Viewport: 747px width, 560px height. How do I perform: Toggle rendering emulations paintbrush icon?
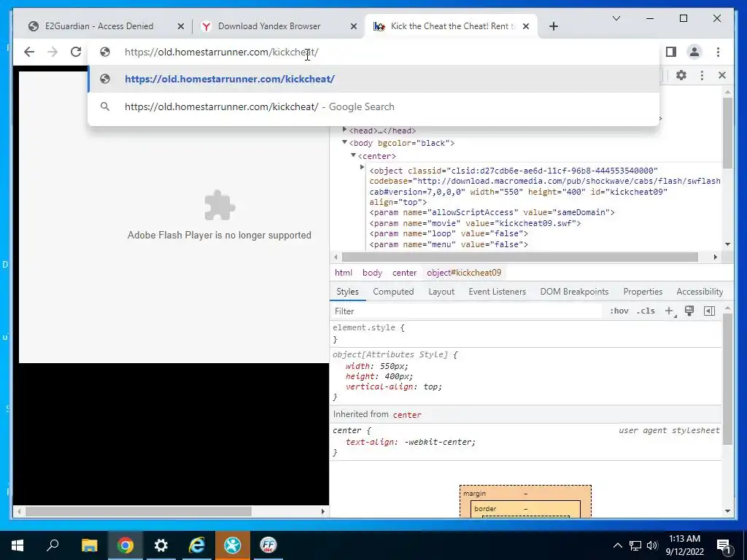pyautogui.click(x=689, y=311)
